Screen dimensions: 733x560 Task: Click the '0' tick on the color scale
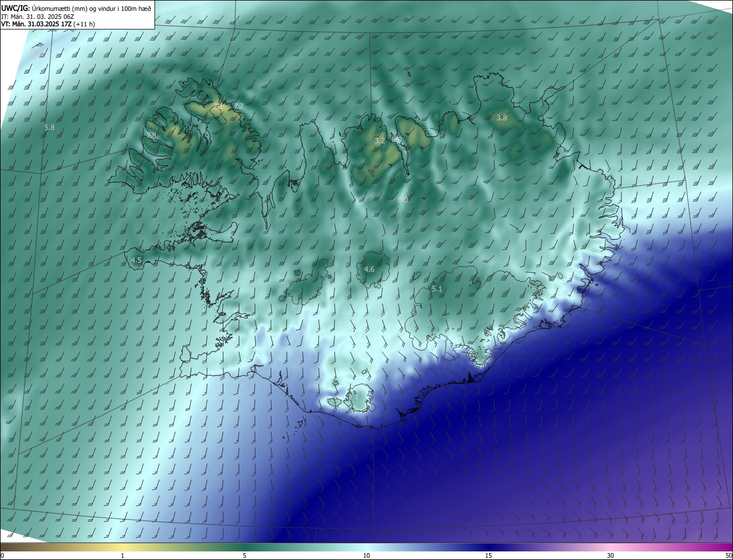2,555
